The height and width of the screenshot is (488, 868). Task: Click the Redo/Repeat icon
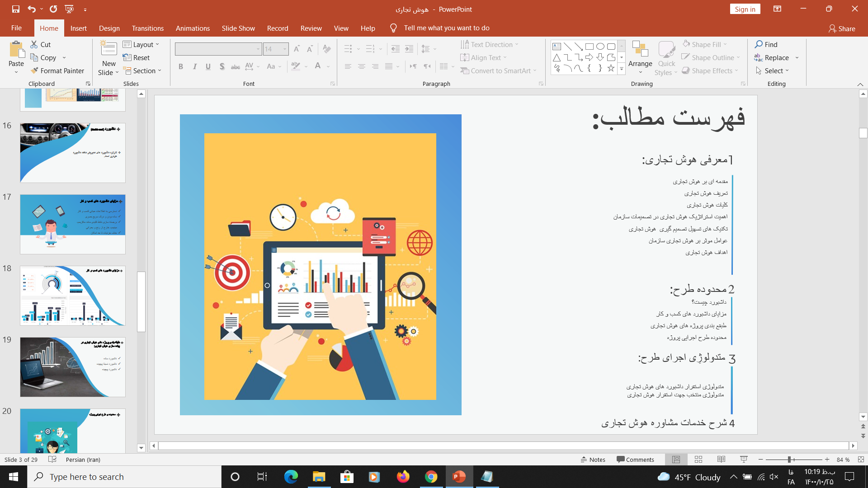pyautogui.click(x=53, y=9)
